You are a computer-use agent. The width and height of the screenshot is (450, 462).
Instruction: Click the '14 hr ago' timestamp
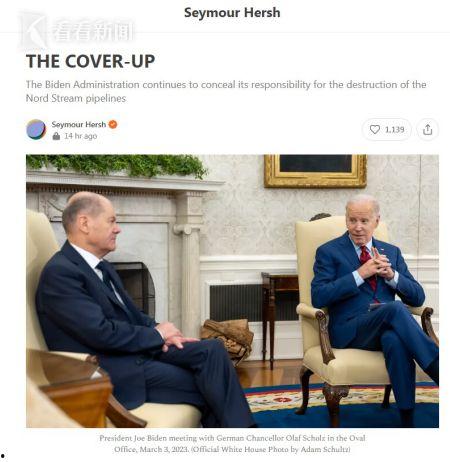[81, 136]
